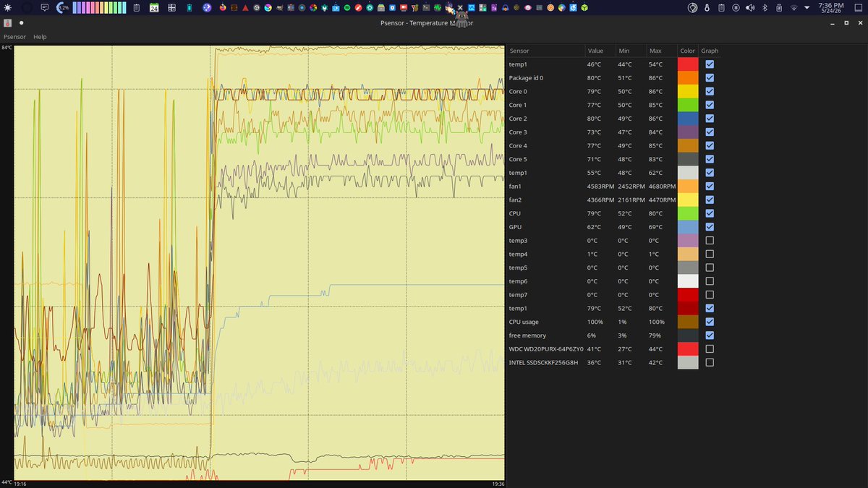Open the Firefox launcher in the panel
Viewport: 868px width, 488px height.
pyautogui.click(x=223, y=7)
